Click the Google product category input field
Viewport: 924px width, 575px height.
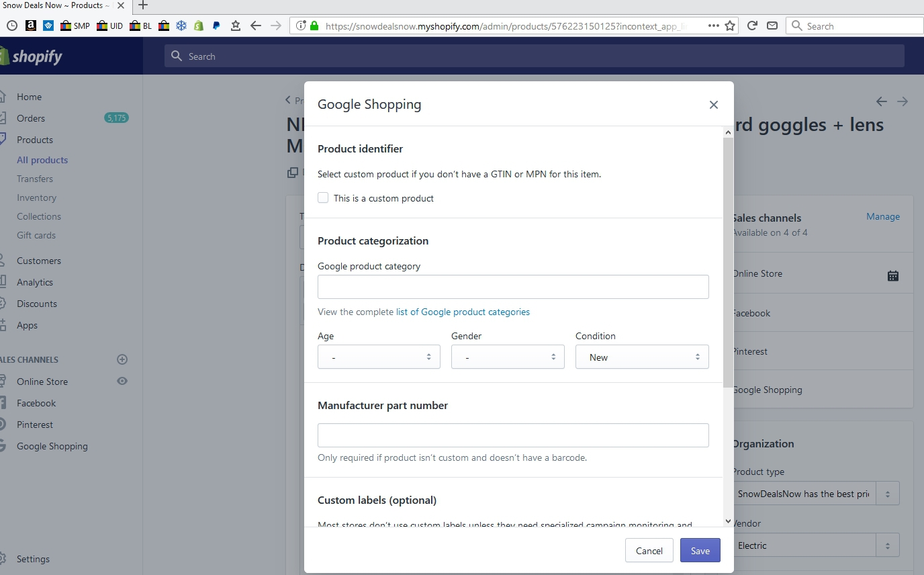[x=513, y=287]
